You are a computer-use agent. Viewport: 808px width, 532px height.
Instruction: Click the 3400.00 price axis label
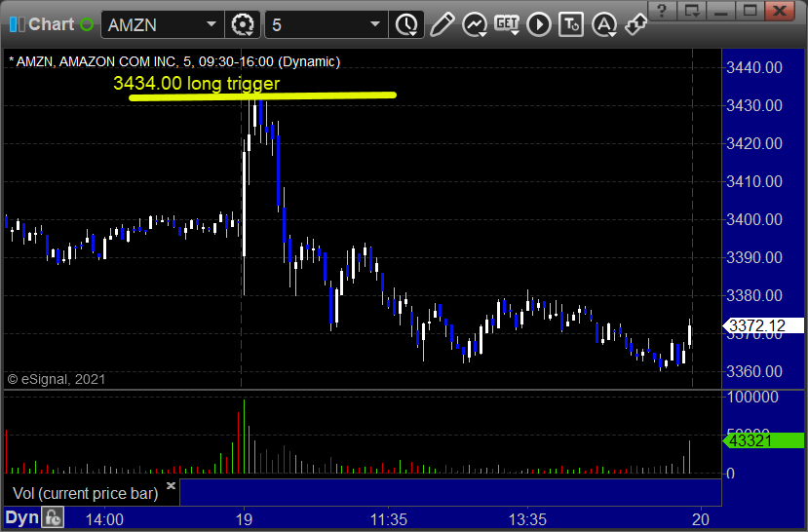(753, 219)
